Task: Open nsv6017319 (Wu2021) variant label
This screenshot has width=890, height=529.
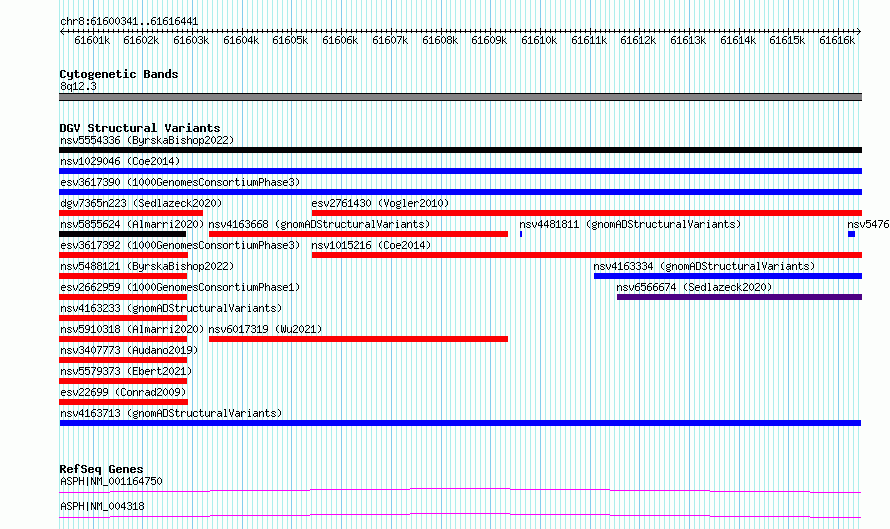Action: click(x=265, y=329)
